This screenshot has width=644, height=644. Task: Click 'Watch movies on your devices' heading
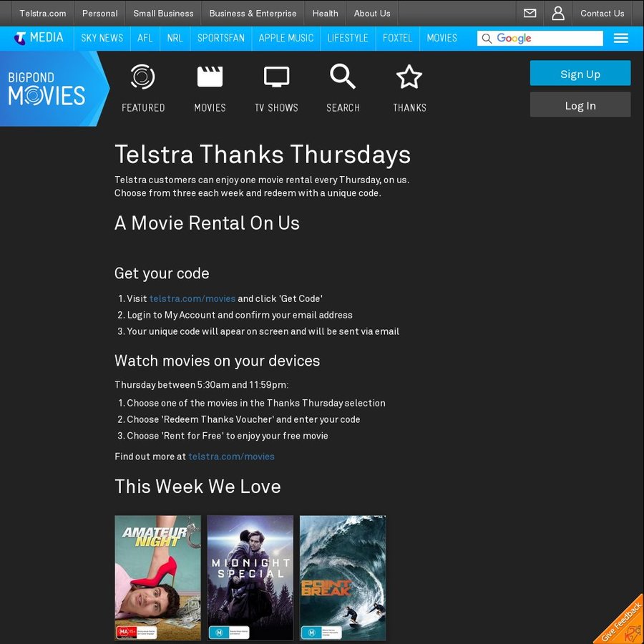pyautogui.click(x=217, y=361)
